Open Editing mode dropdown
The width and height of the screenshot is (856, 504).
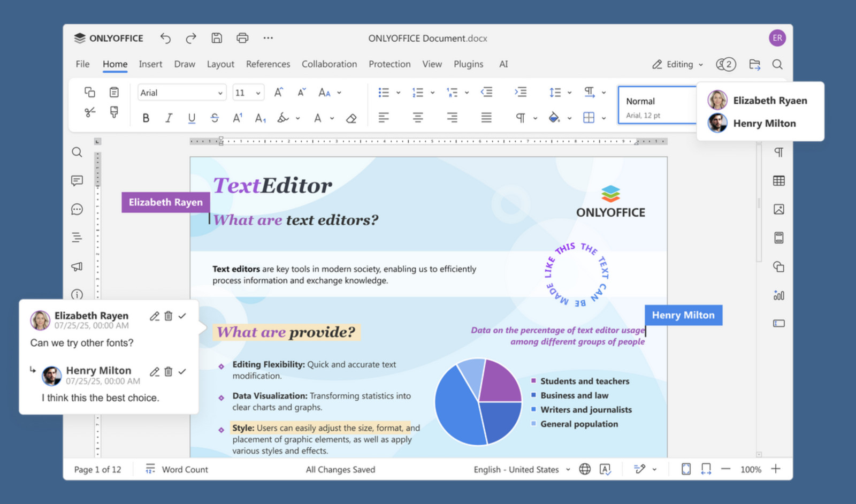coord(677,64)
